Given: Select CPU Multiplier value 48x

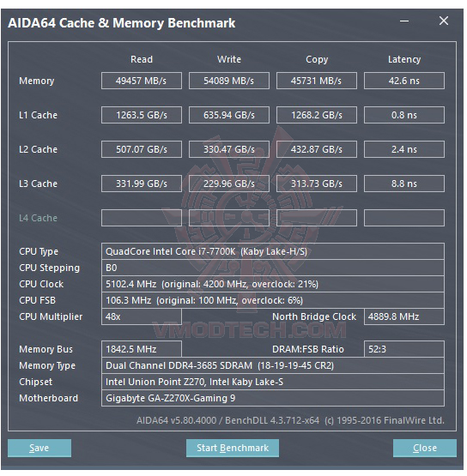Looking at the screenshot, I should coord(142,317).
